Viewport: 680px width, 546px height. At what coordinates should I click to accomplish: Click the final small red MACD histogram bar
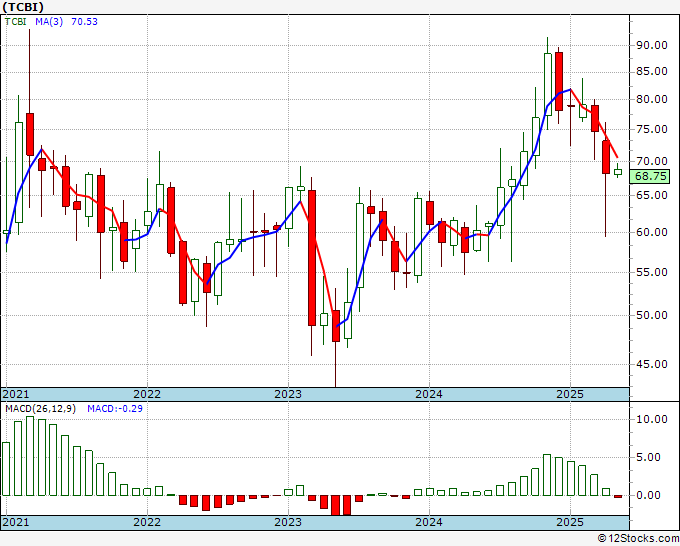[618, 496]
